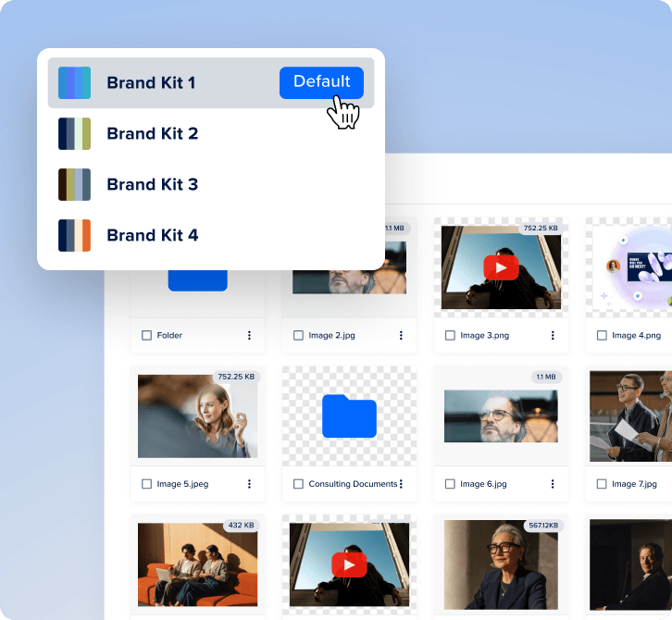Click the play icon on bottom-row video thumbnail

pyautogui.click(x=349, y=564)
